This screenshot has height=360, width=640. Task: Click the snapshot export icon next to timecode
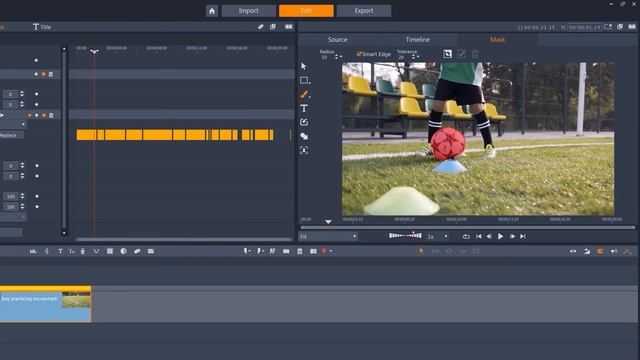click(608, 27)
